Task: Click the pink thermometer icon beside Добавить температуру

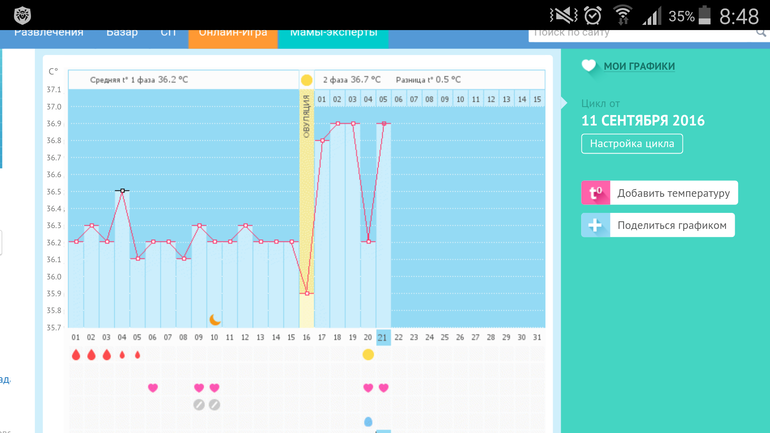Action: tap(595, 193)
